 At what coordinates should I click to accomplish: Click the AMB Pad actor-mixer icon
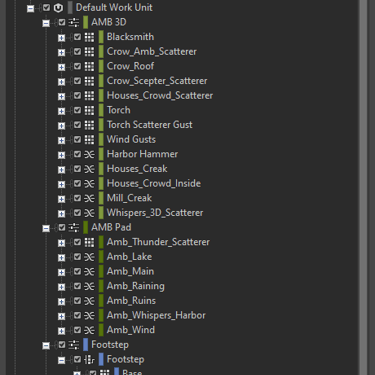pos(74,228)
